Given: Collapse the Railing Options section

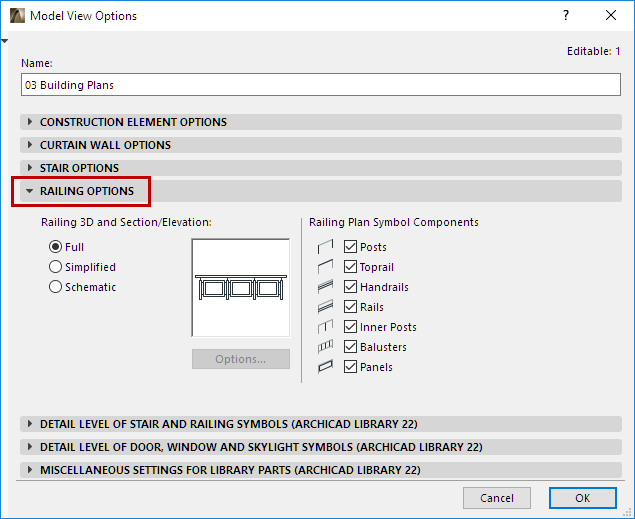Looking at the screenshot, I should 321,191.
